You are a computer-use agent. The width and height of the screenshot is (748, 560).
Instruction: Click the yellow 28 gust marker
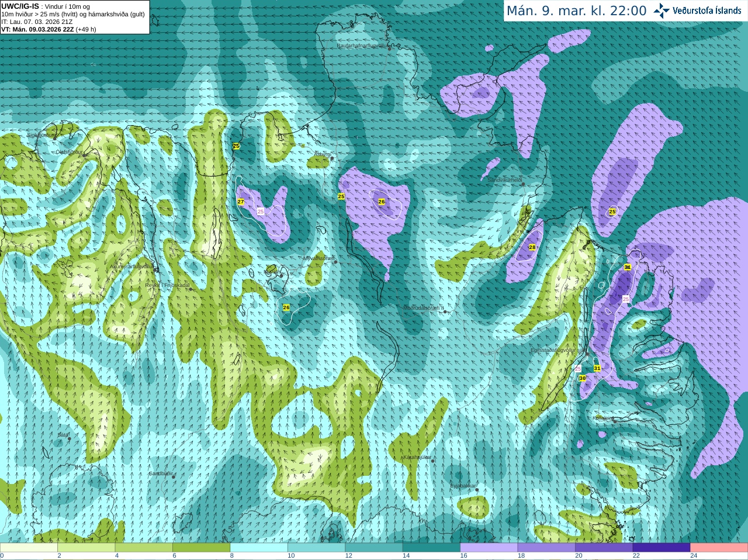[532, 247]
